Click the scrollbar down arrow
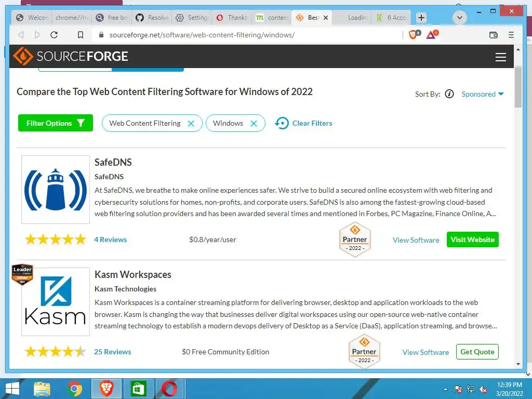The width and height of the screenshot is (532, 399). (518, 364)
